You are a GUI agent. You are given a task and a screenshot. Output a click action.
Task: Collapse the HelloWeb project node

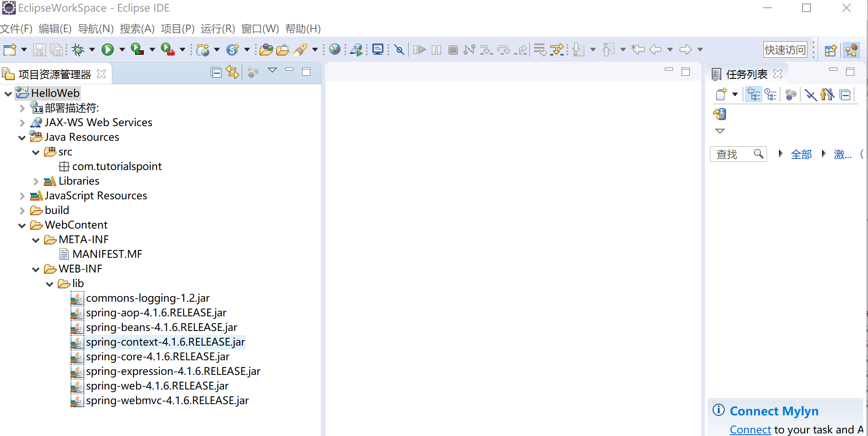pyautogui.click(x=8, y=93)
